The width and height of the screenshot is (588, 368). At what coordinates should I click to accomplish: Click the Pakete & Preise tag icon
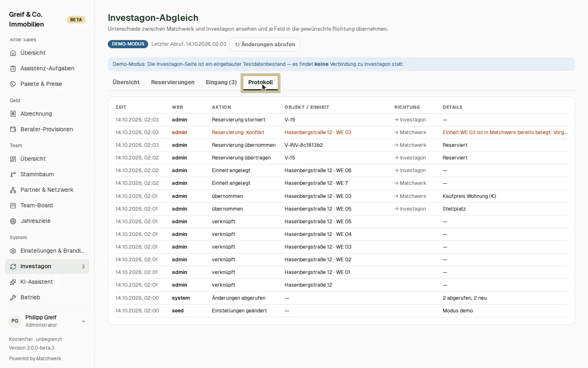(13, 84)
